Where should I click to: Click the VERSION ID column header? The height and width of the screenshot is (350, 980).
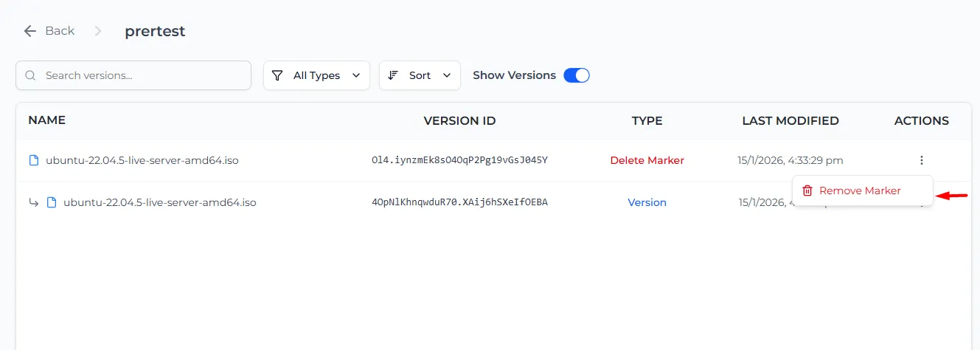point(459,120)
